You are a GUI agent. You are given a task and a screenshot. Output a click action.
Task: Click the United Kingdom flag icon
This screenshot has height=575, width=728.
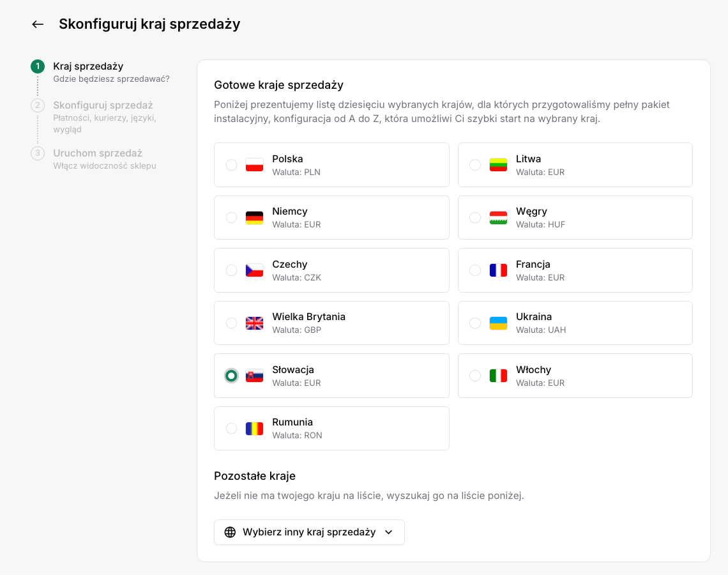click(254, 323)
